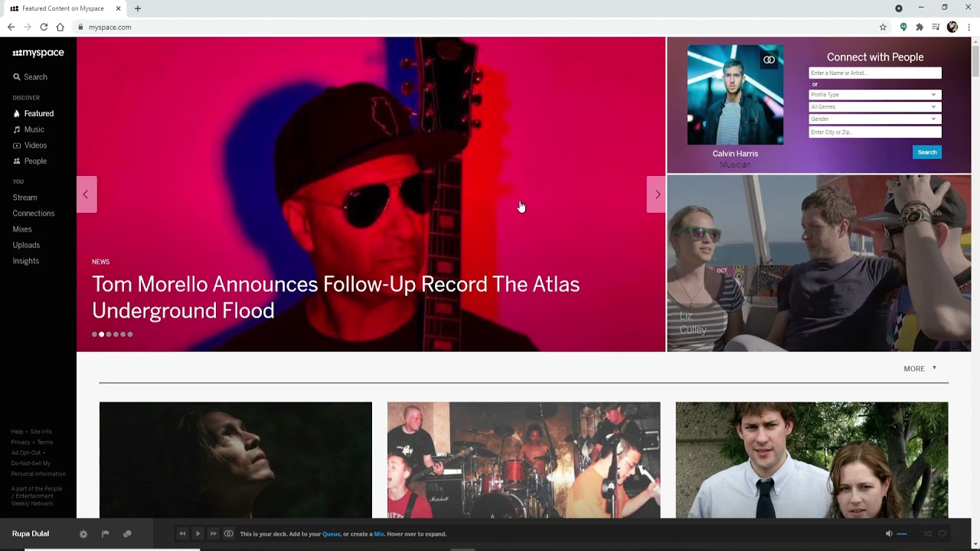This screenshot has width=980, height=551.
Task: Open Help link in footer
Action: 17,432
